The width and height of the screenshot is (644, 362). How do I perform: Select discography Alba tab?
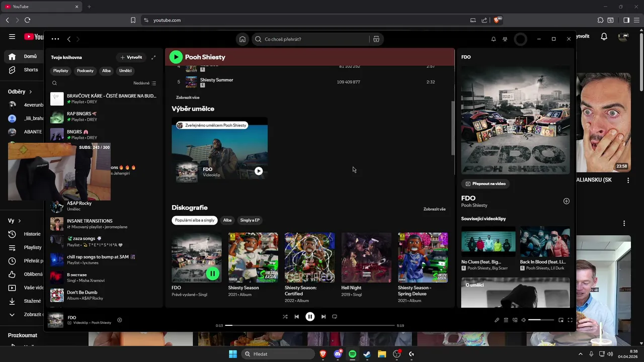[x=227, y=220]
